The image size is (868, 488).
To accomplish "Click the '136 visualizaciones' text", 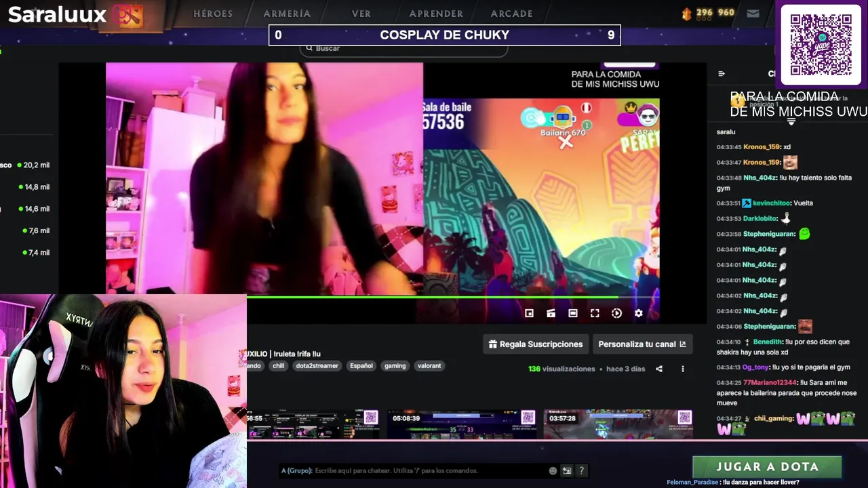I will pos(561,369).
